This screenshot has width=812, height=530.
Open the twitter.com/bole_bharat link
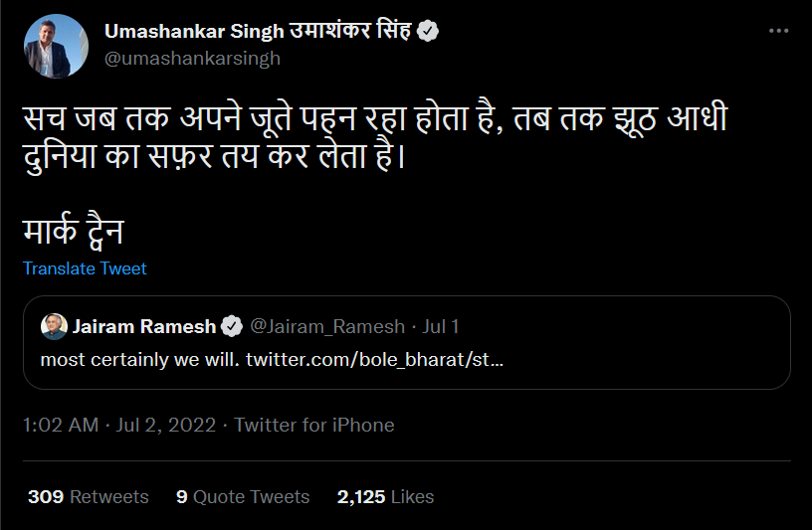click(x=374, y=359)
